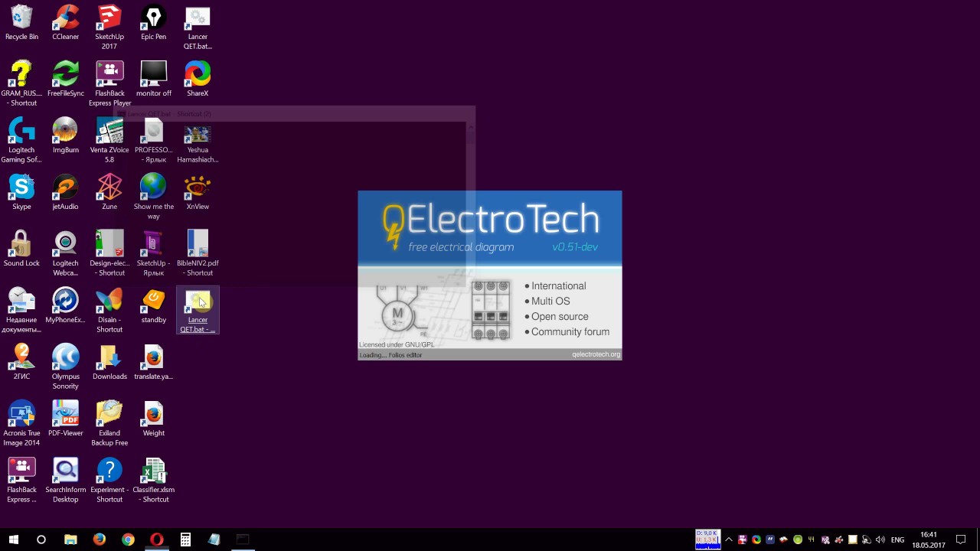Select the Zune desktop icon
Screen dimensions: 980x551
[109, 192]
